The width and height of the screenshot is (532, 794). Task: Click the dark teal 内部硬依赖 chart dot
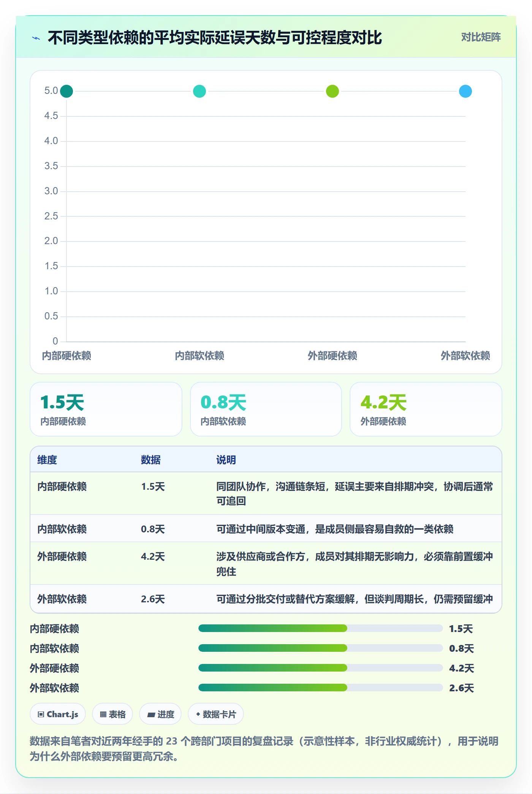[66, 91]
